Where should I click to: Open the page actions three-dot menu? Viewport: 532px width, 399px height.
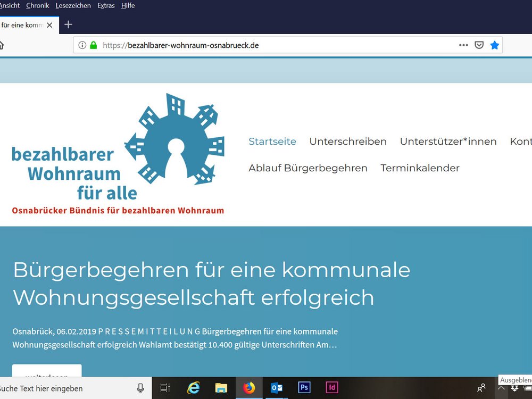point(463,45)
